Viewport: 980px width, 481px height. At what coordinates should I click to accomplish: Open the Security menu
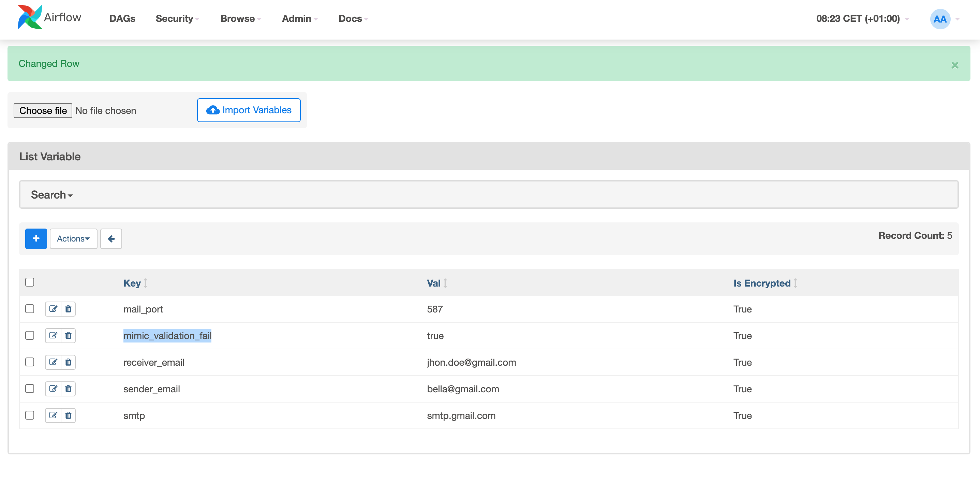click(177, 19)
